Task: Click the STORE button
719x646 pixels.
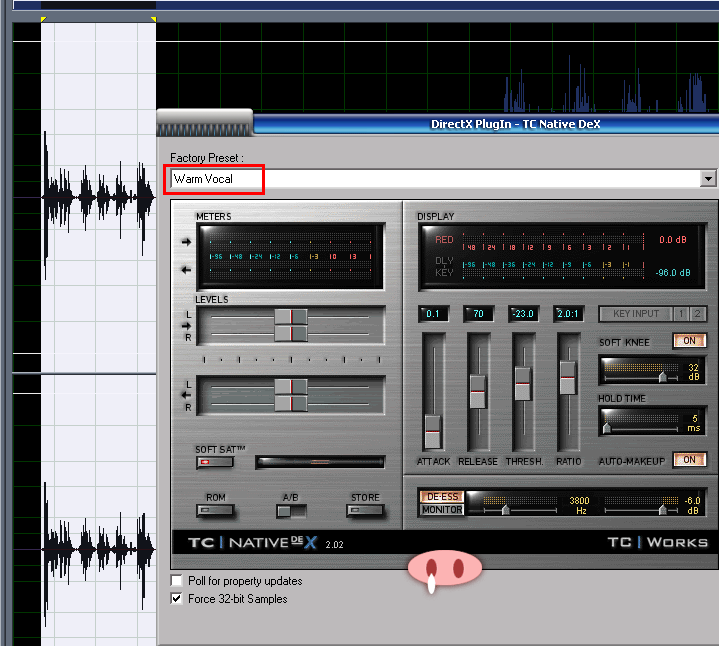Action: [x=365, y=510]
